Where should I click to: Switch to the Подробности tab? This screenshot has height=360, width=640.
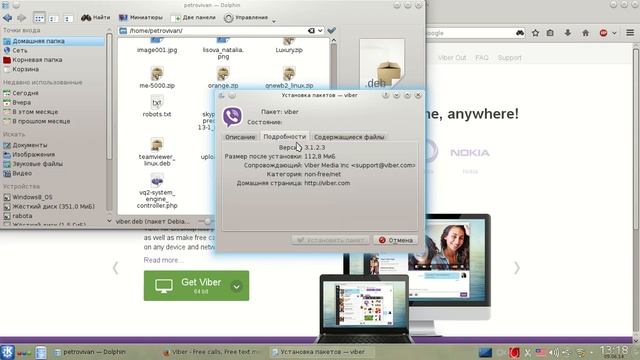[284, 137]
